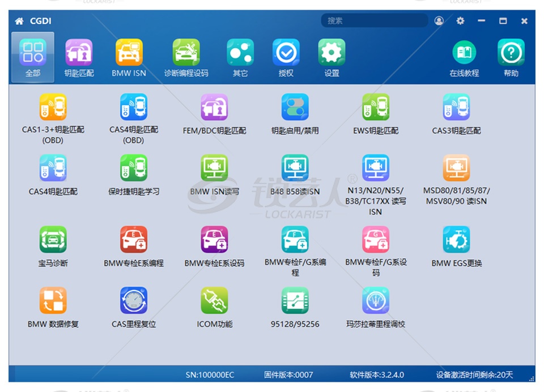544x392 pixels.
Task: Open 在线教程 online tutorial
Action: [x=464, y=58]
